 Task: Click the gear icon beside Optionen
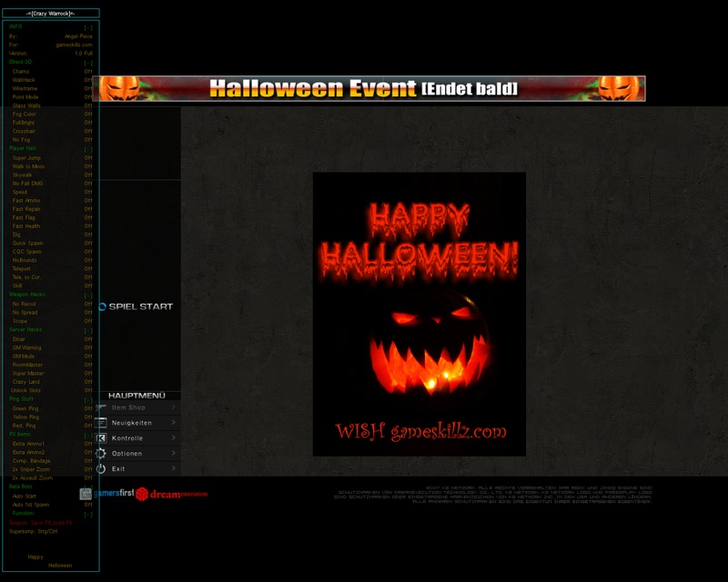(x=101, y=454)
